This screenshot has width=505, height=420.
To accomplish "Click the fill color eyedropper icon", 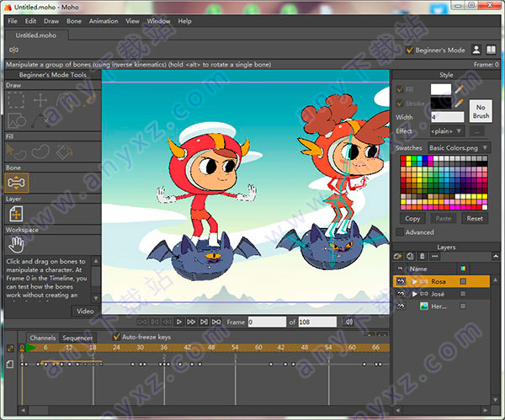I will click(460, 89).
